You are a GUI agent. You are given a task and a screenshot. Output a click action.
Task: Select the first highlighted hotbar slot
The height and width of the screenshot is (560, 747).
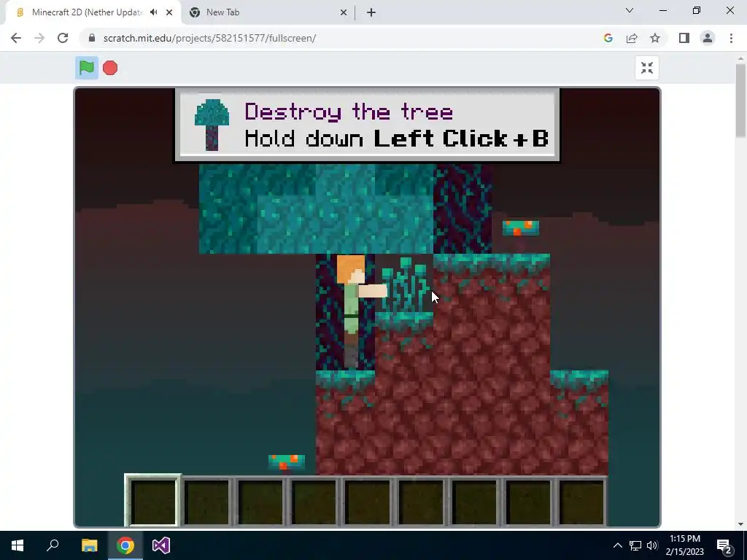click(153, 501)
